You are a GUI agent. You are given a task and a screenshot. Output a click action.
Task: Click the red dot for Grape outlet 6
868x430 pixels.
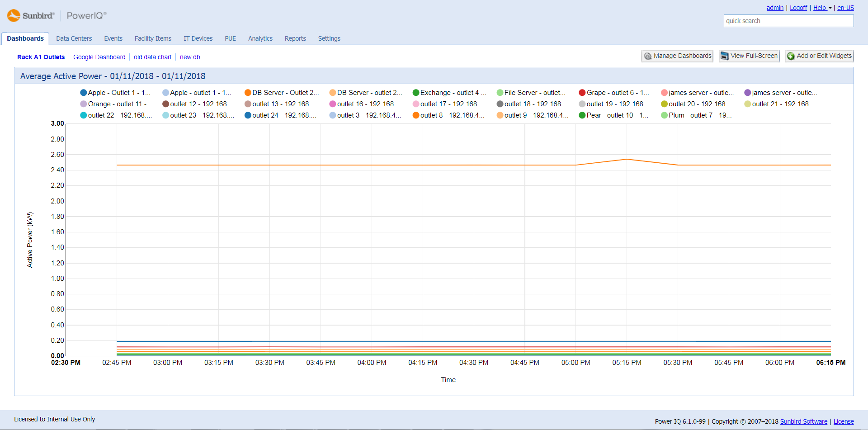pyautogui.click(x=581, y=92)
